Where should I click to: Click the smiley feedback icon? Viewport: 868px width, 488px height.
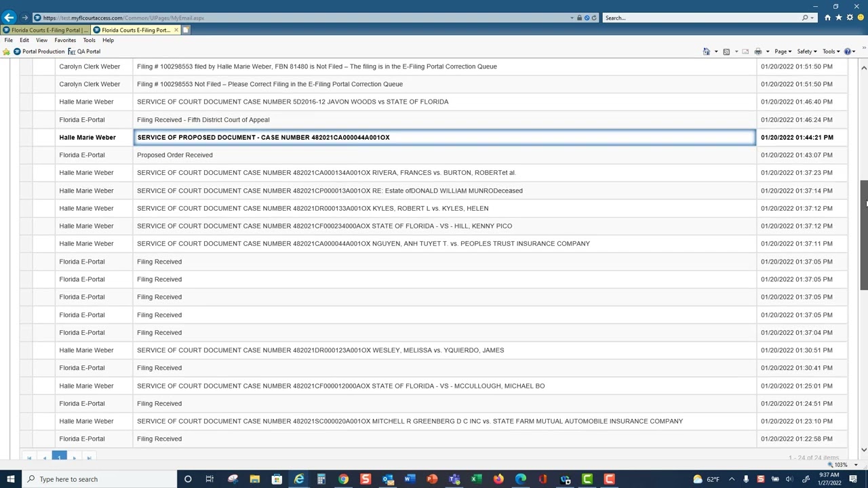[861, 18]
